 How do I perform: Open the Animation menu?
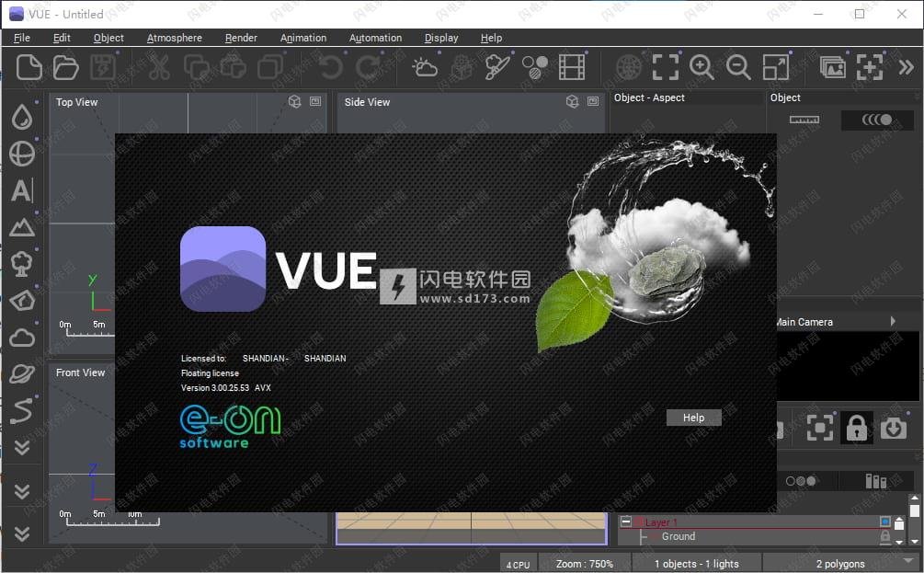tap(303, 38)
